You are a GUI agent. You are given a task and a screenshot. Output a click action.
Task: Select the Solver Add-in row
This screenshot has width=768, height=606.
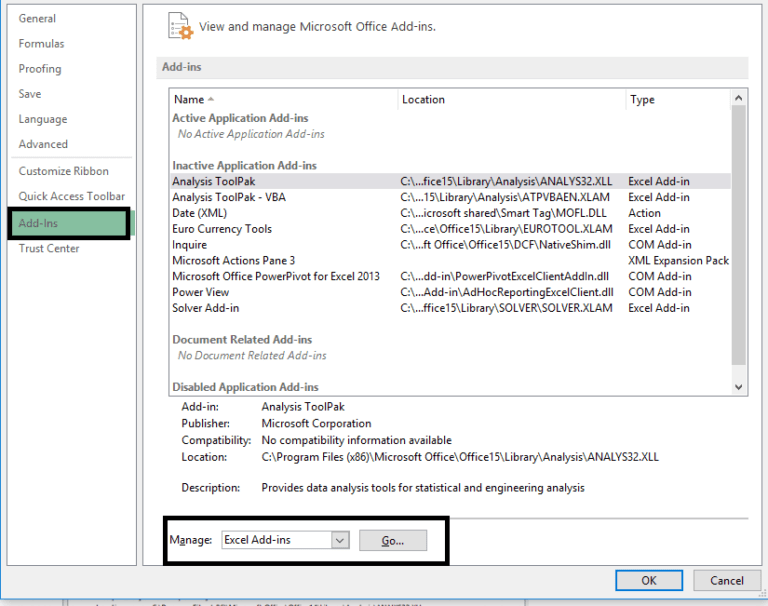(x=450, y=308)
